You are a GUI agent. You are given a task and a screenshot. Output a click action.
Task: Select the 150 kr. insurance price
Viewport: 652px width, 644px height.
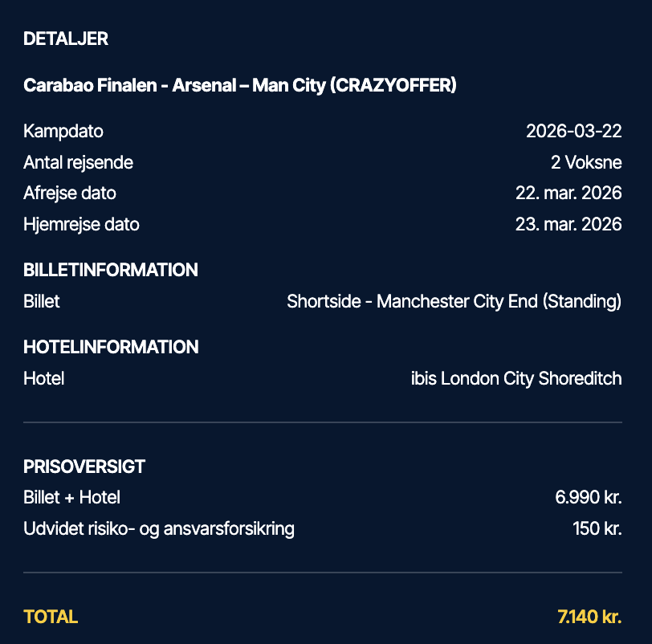pyautogui.click(x=597, y=529)
